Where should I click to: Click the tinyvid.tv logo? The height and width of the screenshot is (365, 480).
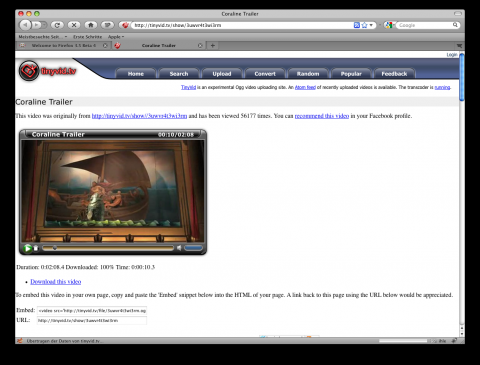click(x=48, y=71)
